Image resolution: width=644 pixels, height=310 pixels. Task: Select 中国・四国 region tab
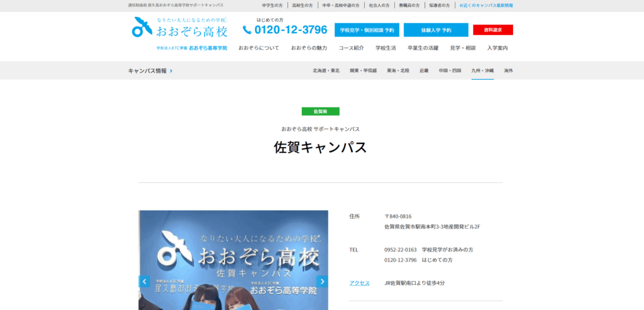tap(450, 70)
